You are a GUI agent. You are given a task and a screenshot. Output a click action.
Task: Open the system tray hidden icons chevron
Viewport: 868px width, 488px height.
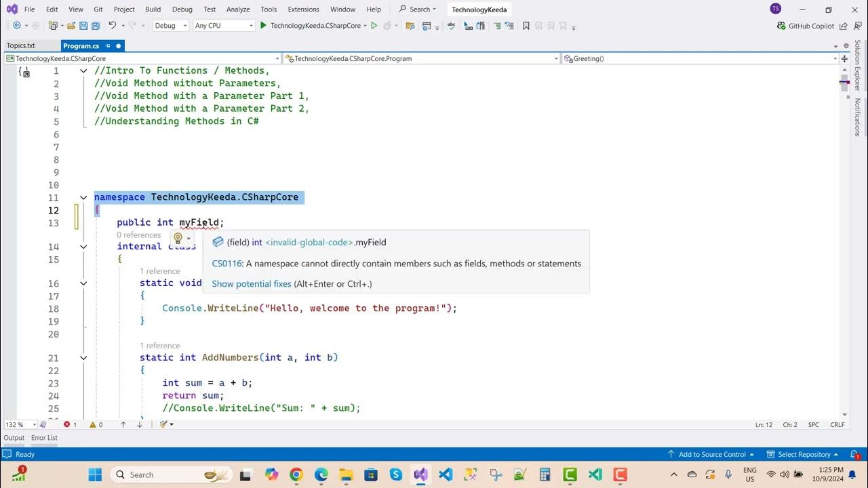point(673,474)
